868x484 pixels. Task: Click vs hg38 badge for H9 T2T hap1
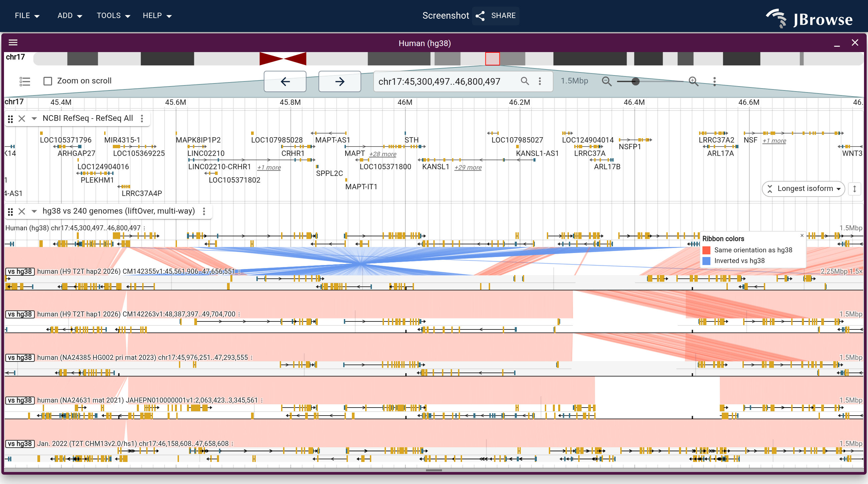coord(20,314)
